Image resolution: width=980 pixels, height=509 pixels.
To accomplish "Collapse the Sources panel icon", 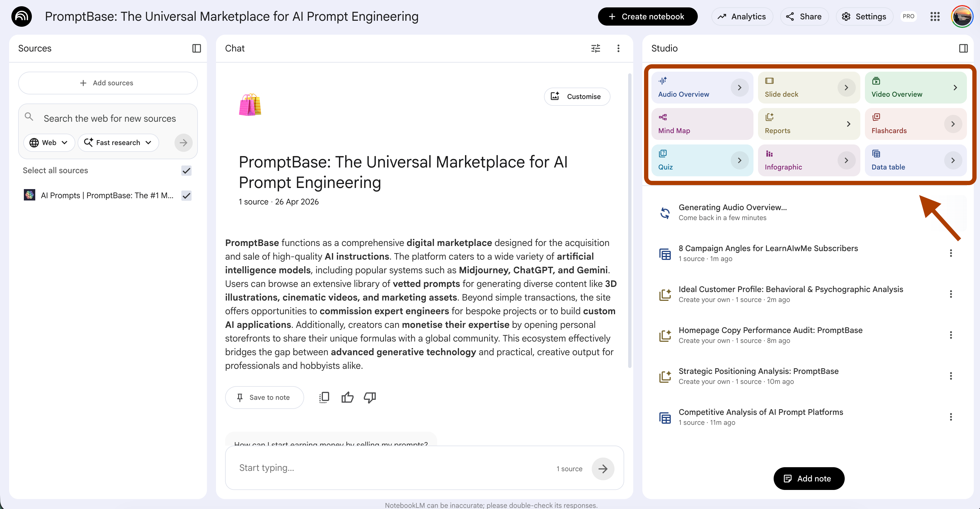I will [x=196, y=48].
